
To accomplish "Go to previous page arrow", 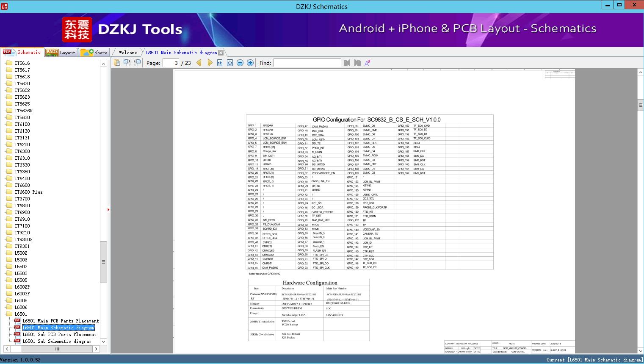I will pyautogui.click(x=199, y=63).
